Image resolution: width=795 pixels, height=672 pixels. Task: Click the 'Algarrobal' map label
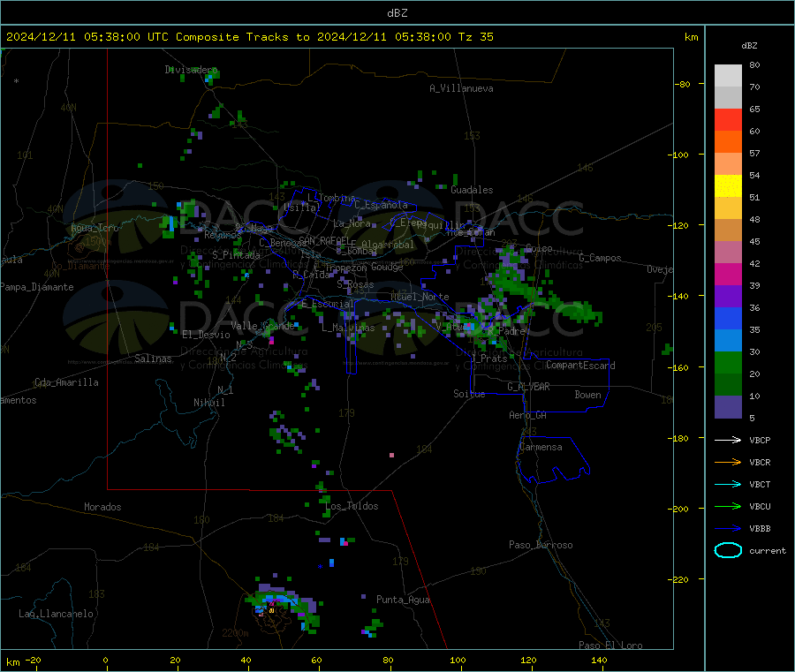coord(388,245)
